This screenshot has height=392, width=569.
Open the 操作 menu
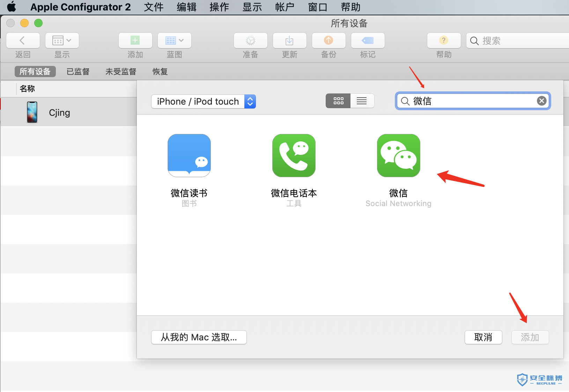click(x=220, y=7)
